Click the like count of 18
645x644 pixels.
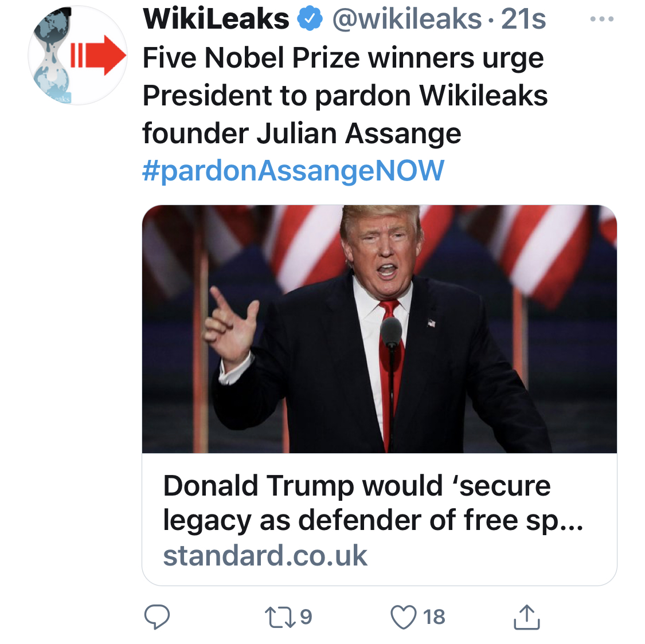(434, 617)
